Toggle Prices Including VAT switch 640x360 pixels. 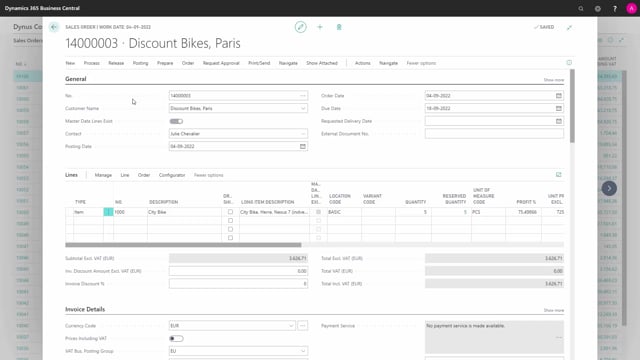point(176,338)
